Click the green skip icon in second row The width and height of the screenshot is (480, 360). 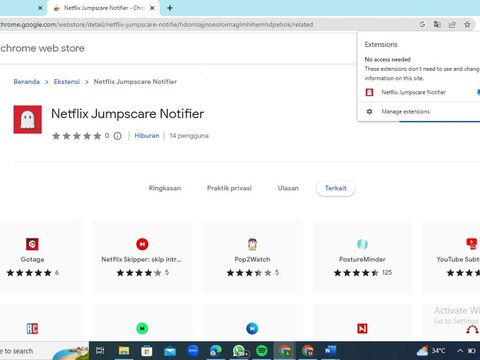pyautogui.click(x=142, y=329)
